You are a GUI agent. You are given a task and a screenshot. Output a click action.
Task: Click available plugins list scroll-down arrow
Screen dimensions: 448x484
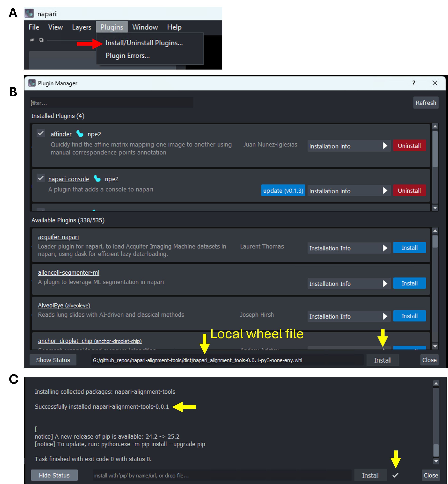pos(435,346)
